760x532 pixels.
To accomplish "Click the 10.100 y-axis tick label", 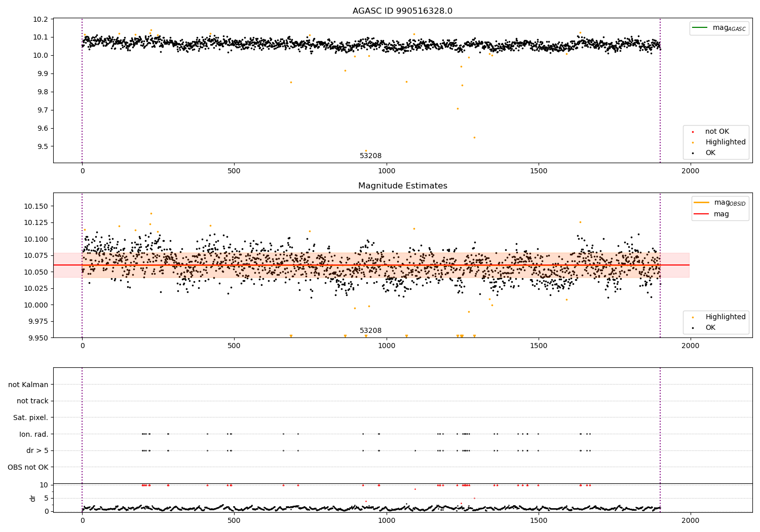I will tap(36, 239).
